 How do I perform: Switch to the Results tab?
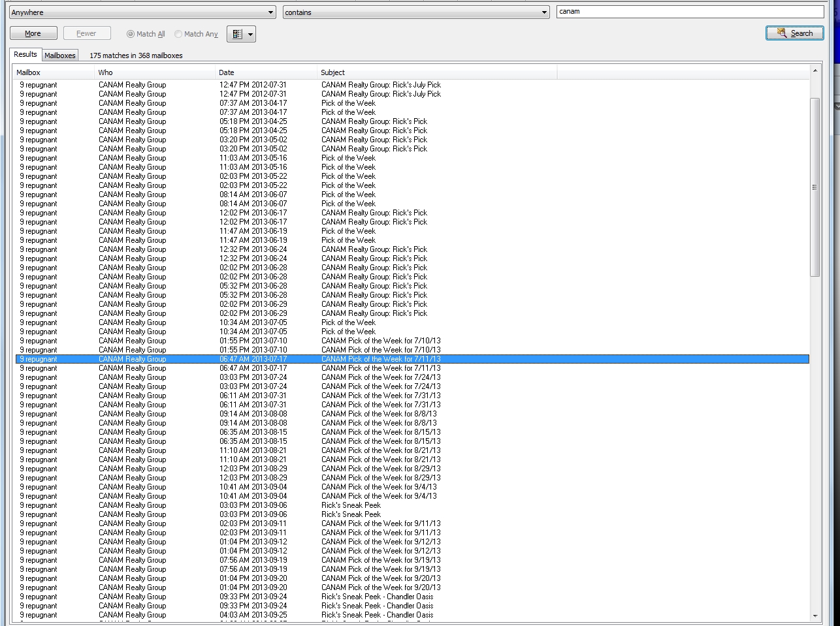[x=25, y=55]
